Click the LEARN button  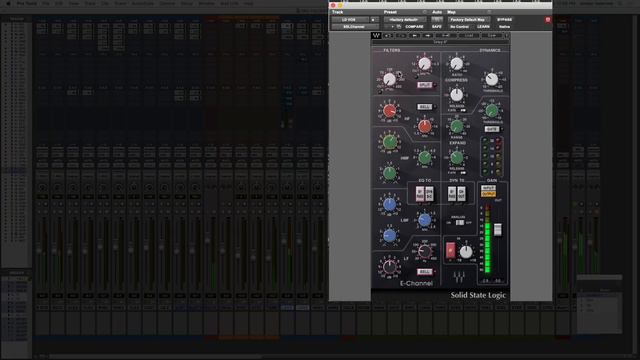coord(483,27)
